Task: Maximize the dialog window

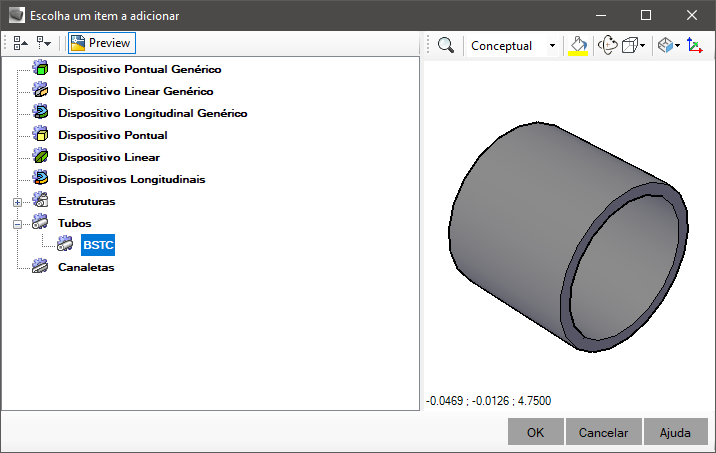Action: pyautogui.click(x=646, y=15)
